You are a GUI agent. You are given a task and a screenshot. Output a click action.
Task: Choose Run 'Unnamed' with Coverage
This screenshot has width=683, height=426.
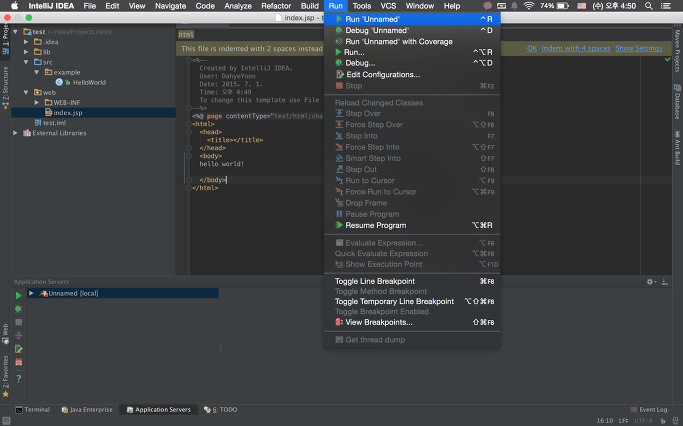398,41
